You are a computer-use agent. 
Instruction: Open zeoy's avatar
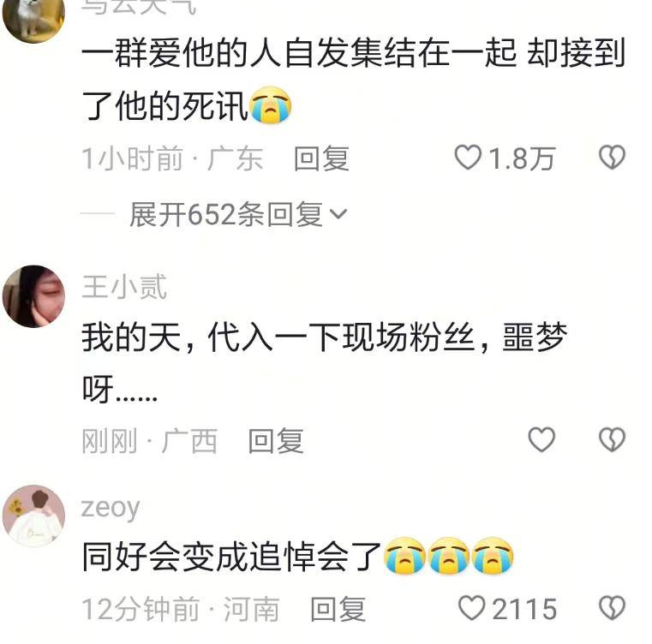tap(33, 516)
